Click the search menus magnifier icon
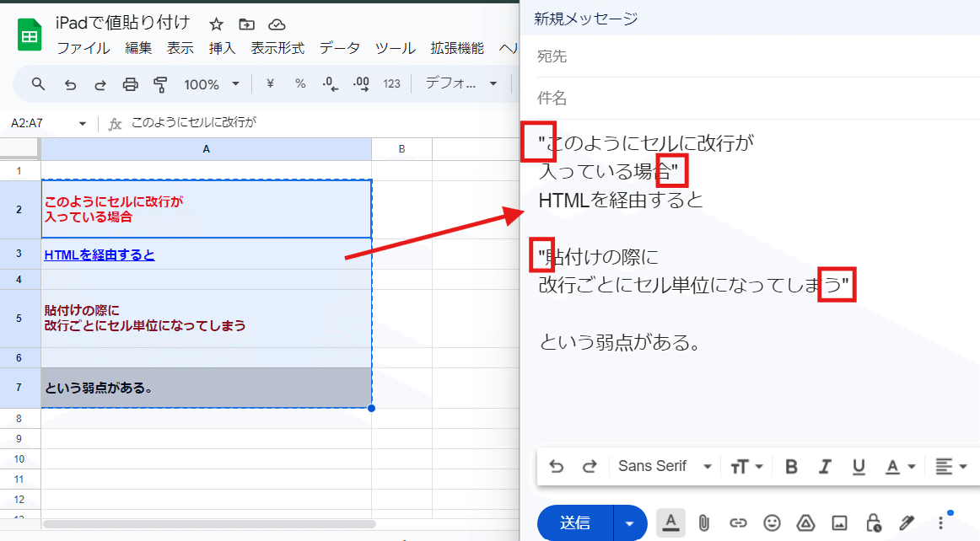 (38, 83)
